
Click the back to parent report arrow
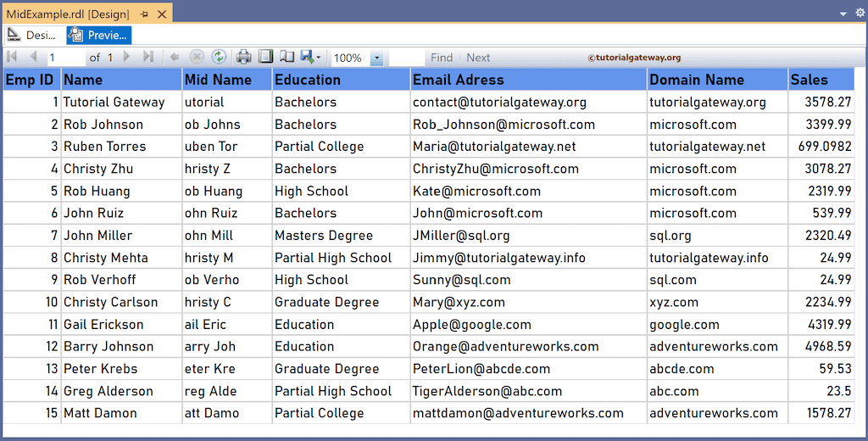click(x=175, y=57)
